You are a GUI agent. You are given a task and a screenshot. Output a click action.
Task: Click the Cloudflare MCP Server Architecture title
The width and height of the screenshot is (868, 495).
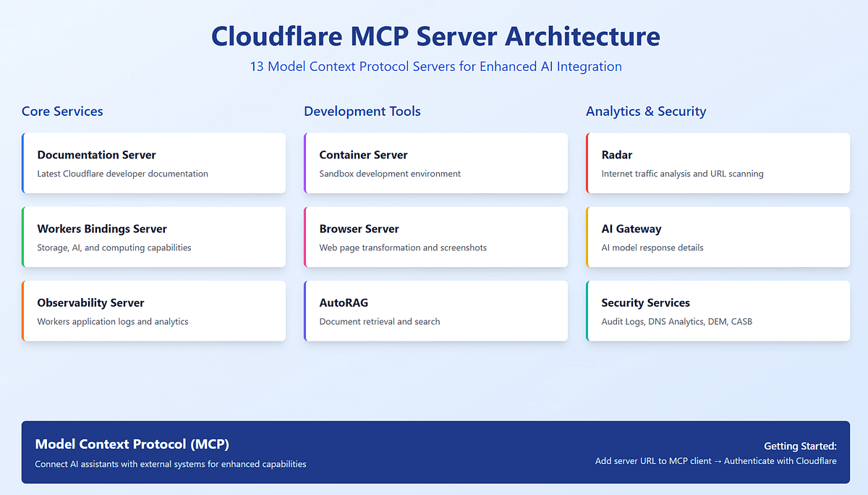pos(435,36)
